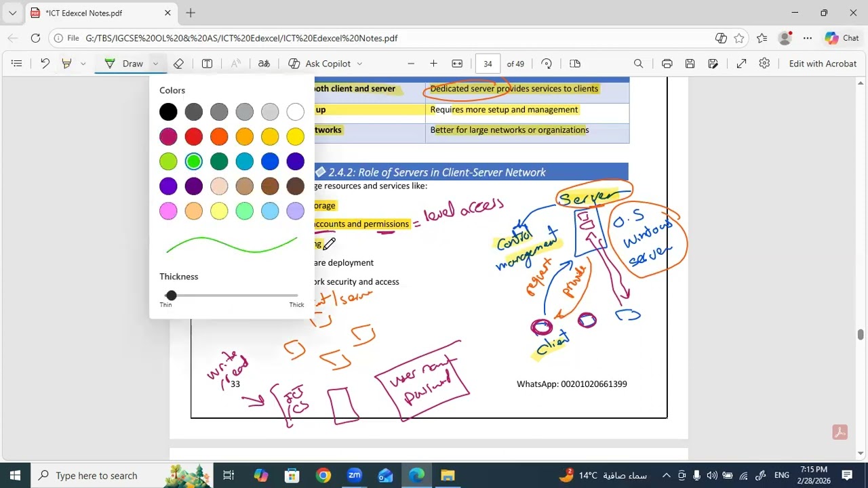Image resolution: width=868 pixels, height=488 pixels.
Task: Expand the Ask Copilot dropdown arrow
Action: pyautogui.click(x=359, y=64)
